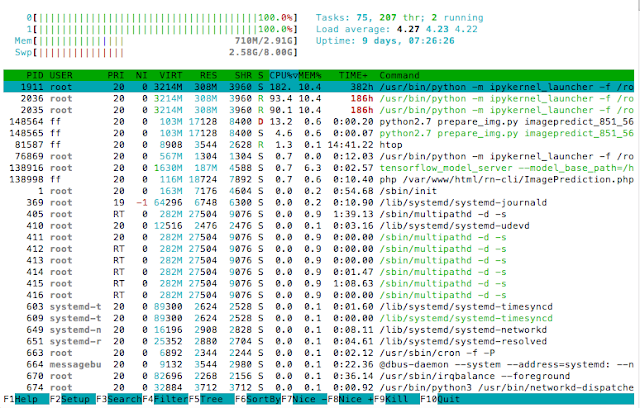Select multipathd thread PID 416
The image size is (640, 408).
point(318,295)
